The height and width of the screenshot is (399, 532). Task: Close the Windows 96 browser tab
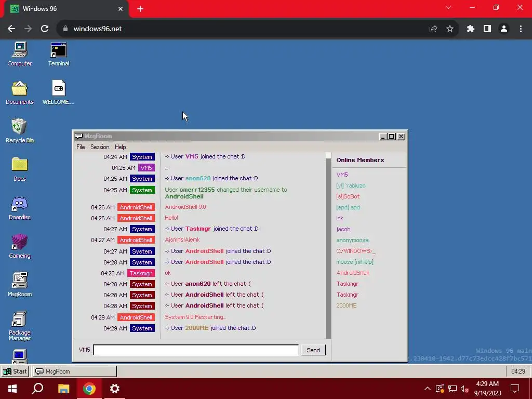click(x=121, y=9)
